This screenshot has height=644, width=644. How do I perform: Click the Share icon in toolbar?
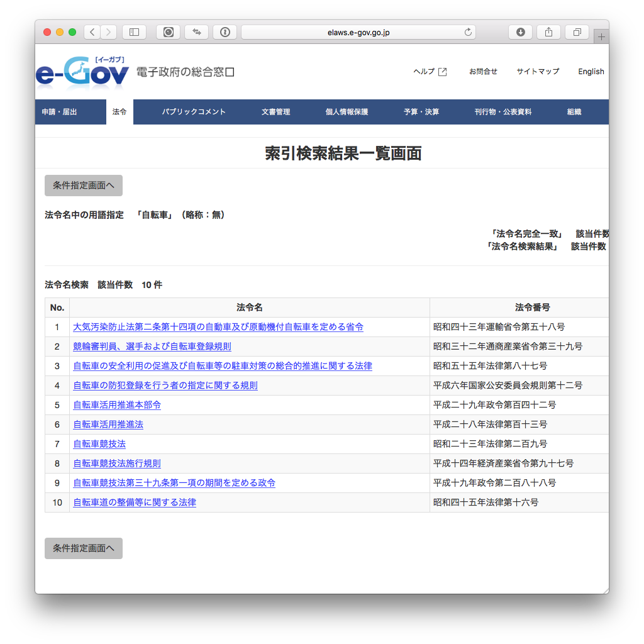pyautogui.click(x=548, y=32)
